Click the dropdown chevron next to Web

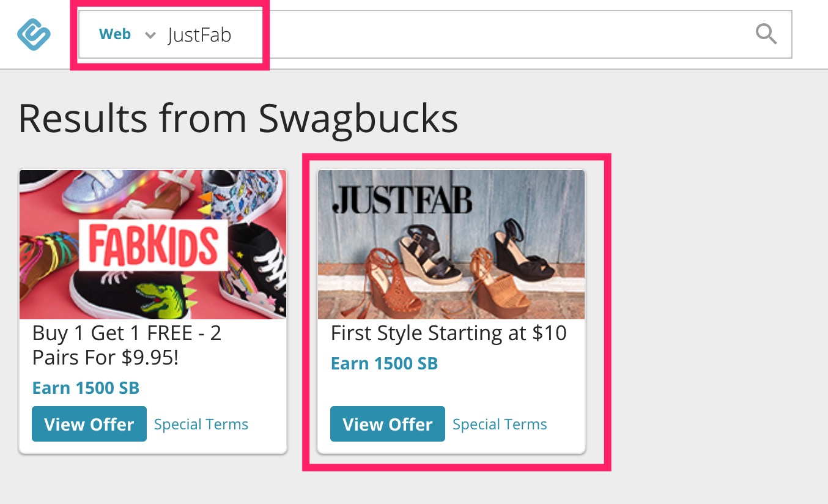click(150, 35)
